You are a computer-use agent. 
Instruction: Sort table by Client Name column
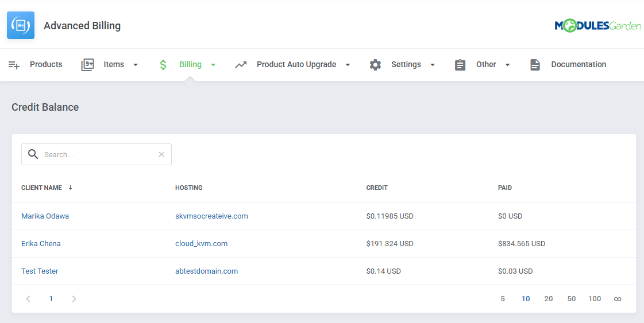(x=41, y=188)
